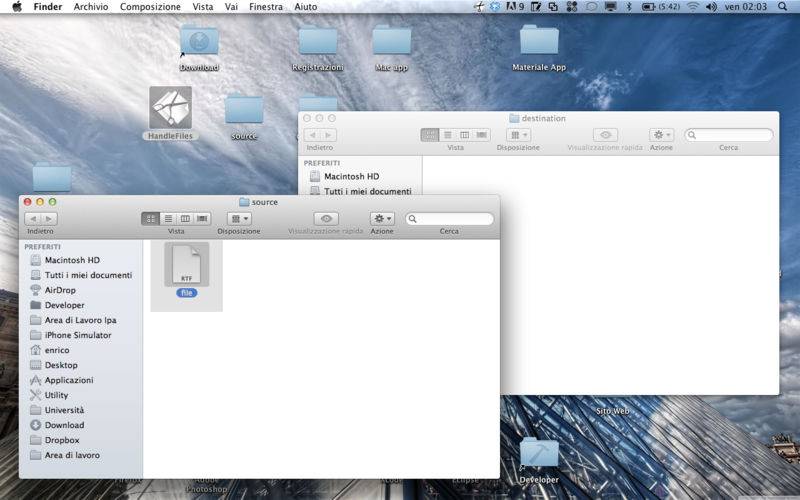The height and width of the screenshot is (500, 800).
Task: Open the Azione gear dropdown in source window
Action: [382, 219]
